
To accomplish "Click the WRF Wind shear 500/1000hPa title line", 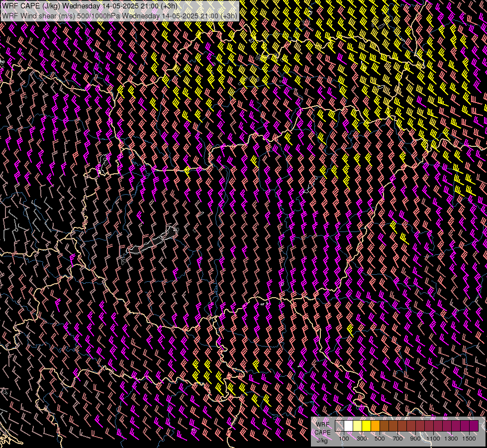I will coord(119,15).
